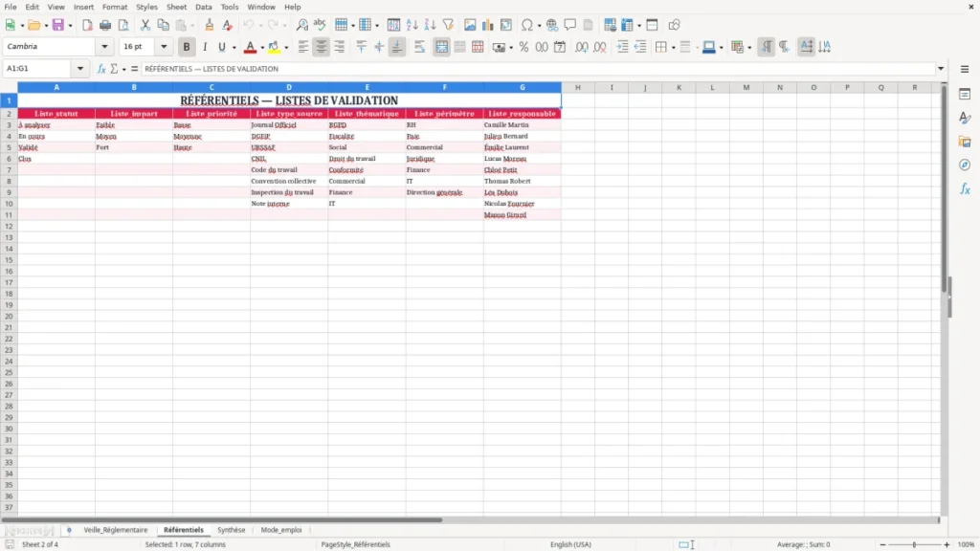Click the Insert Chart icon
Viewport: 980px width, 551px height.
pyautogui.click(x=488, y=25)
